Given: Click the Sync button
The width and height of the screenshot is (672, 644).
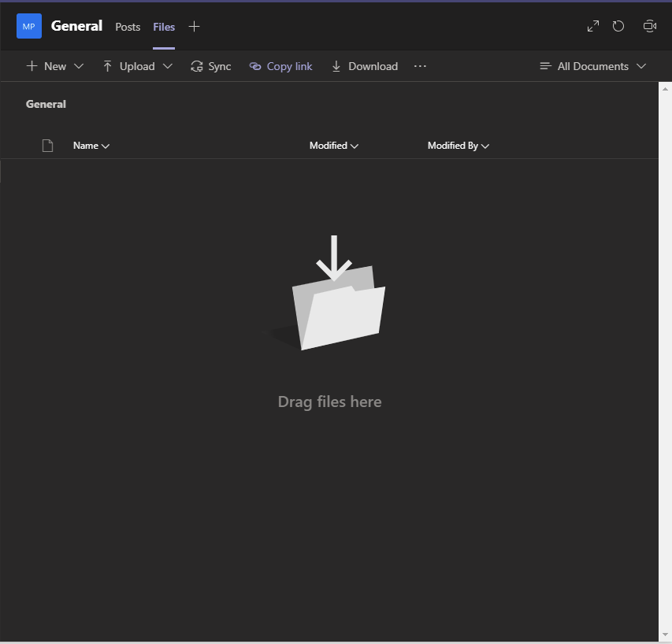Looking at the screenshot, I should [211, 66].
